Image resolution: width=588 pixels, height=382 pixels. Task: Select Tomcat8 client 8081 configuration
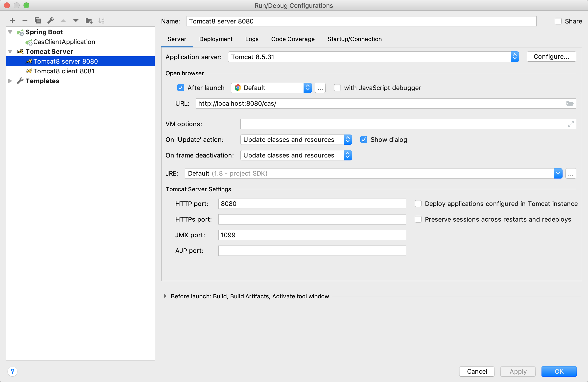[x=64, y=71]
